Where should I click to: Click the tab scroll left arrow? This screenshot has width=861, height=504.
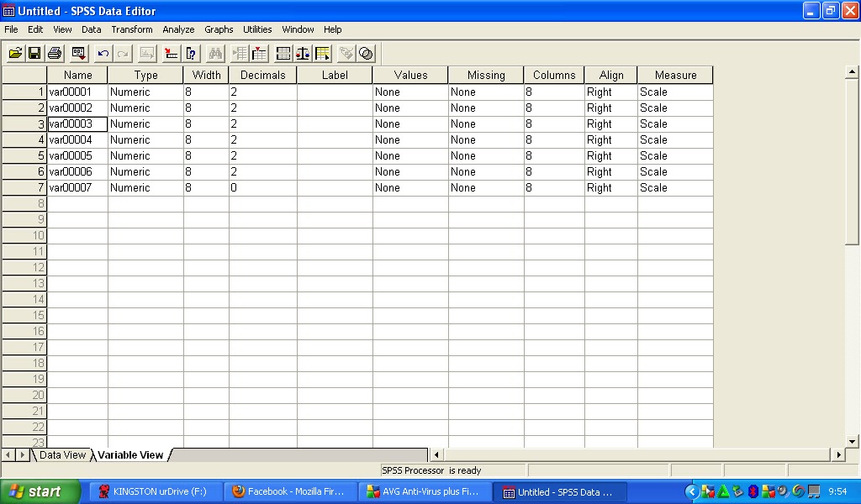8,454
